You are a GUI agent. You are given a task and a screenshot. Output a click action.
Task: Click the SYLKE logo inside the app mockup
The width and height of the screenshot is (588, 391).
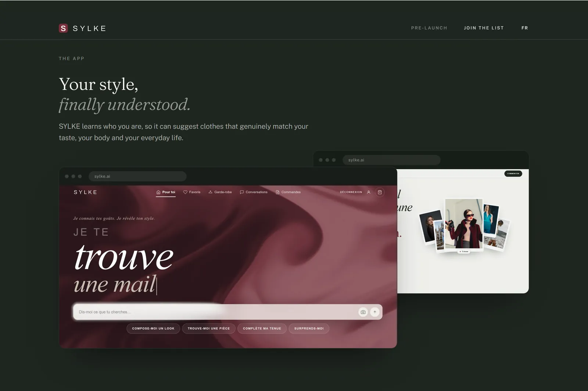pyautogui.click(x=85, y=192)
